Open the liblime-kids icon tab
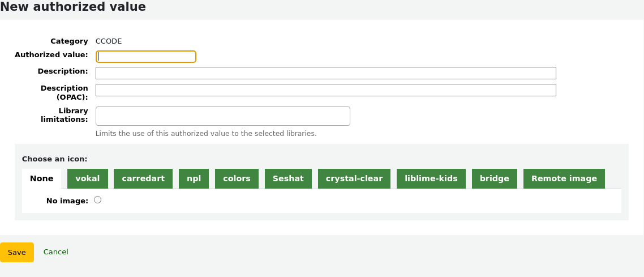Viewport: 644px width, 277px height. 431,178
